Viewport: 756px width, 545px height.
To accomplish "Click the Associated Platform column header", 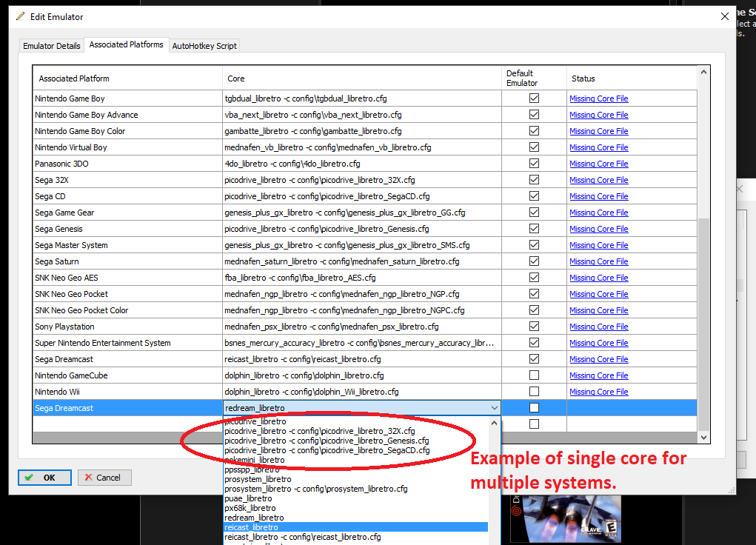I will tap(128, 78).
